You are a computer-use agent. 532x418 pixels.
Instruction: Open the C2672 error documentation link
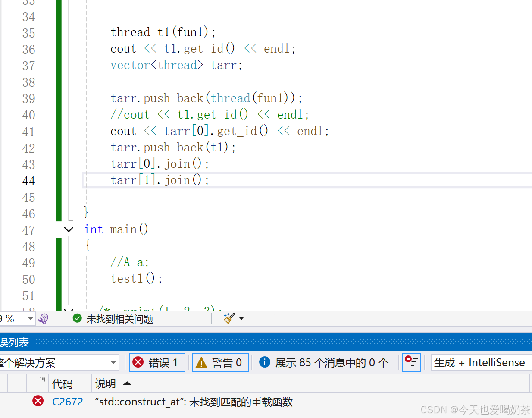click(x=68, y=401)
